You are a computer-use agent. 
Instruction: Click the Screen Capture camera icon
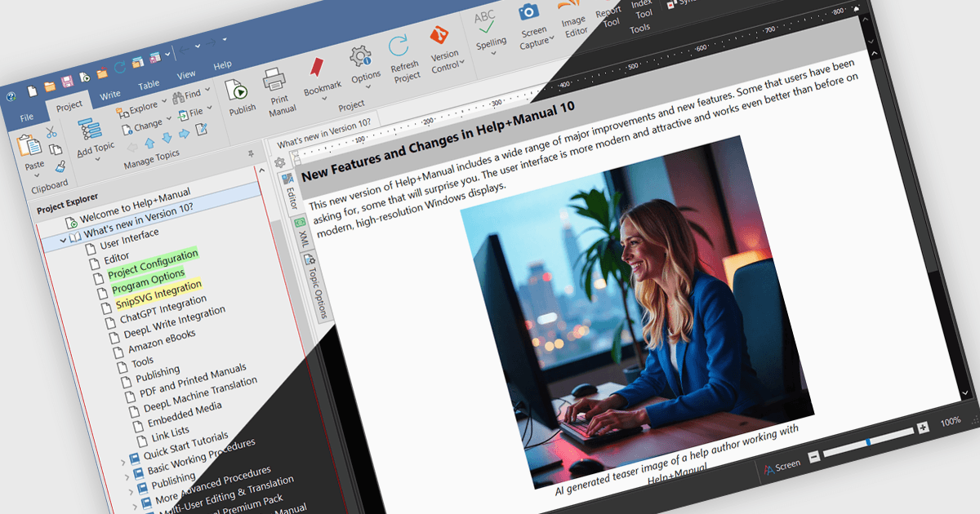coord(529,11)
